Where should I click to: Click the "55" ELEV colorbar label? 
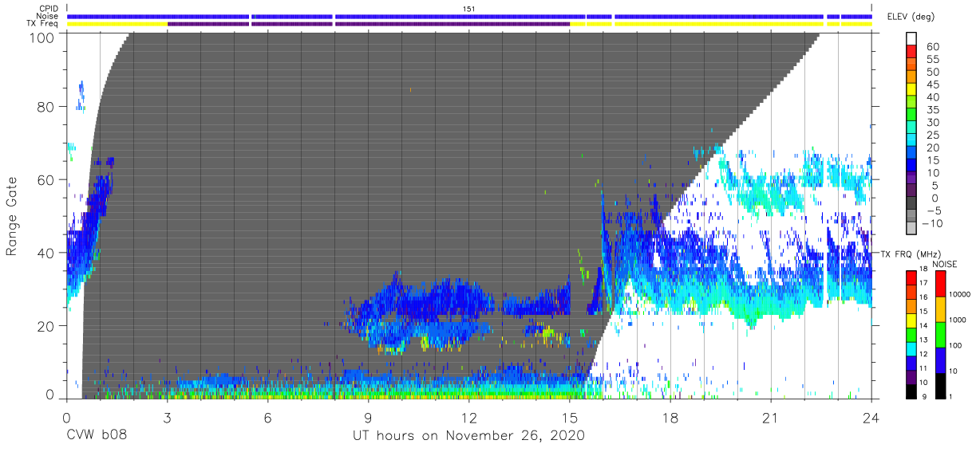(x=932, y=59)
